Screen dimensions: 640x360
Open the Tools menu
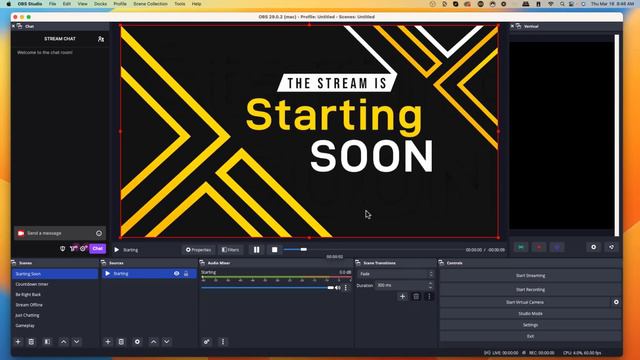click(x=180, y=4)
